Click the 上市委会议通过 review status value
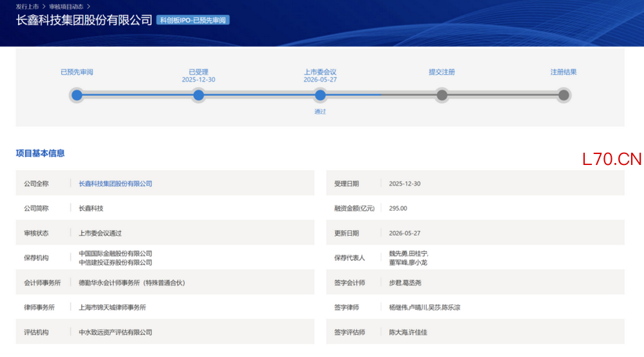The height and width of the screenshot is (357, 644). (x=100, y=233)
